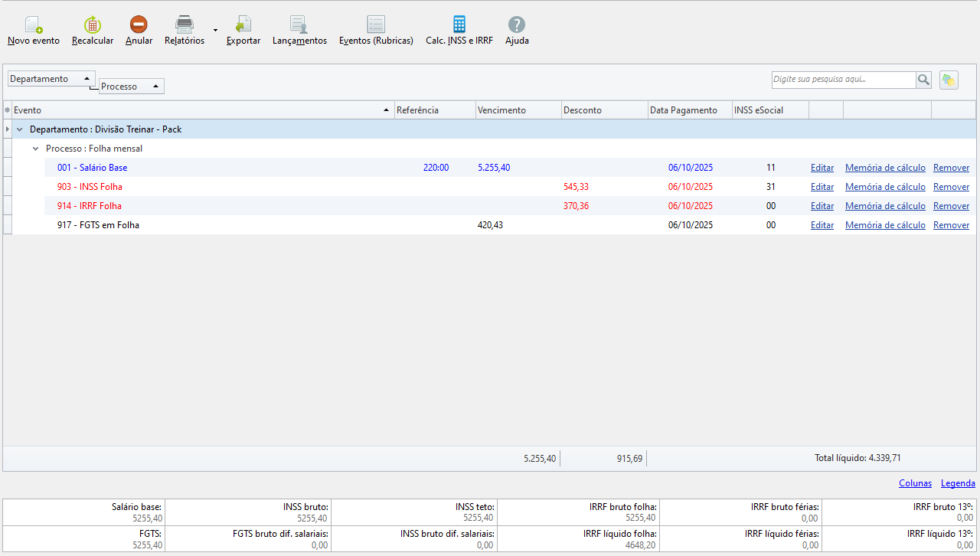Sort by the Vencimento column header

[518, 110]
